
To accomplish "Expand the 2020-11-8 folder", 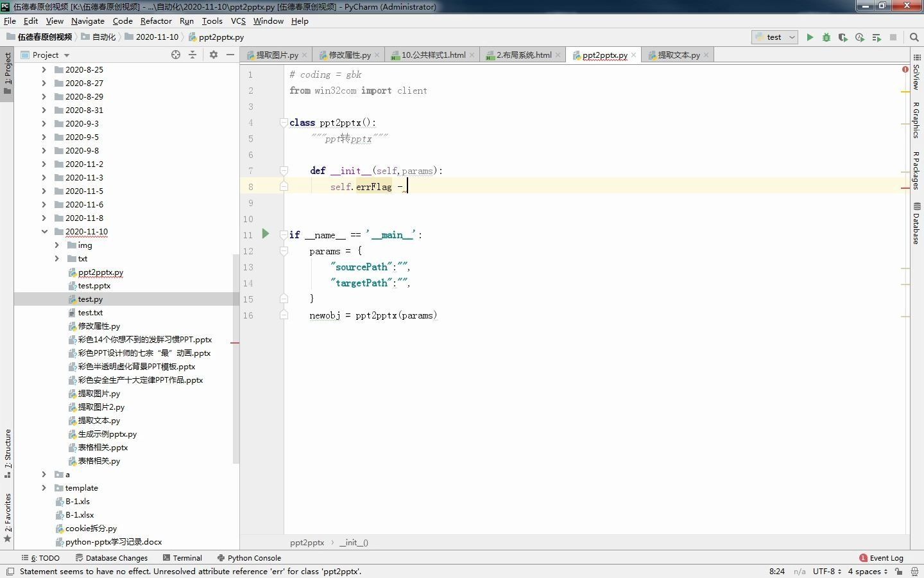I will (x=44, y=218).
